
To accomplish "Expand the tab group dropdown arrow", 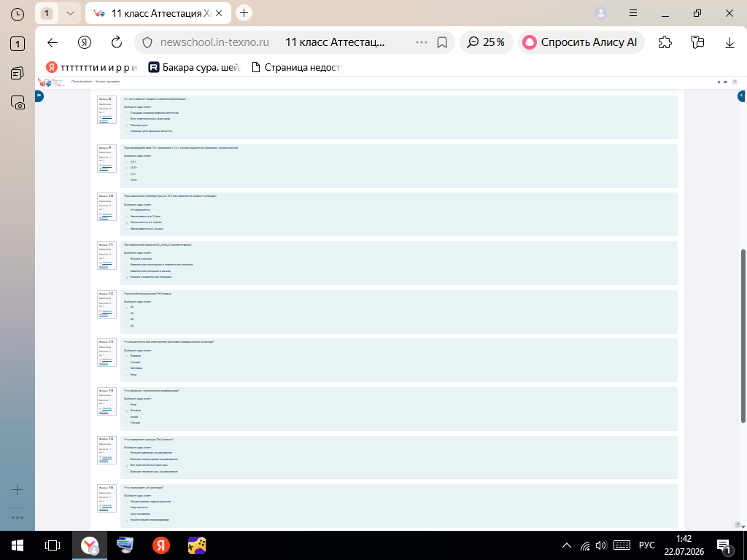I will [x=70, y=13].
